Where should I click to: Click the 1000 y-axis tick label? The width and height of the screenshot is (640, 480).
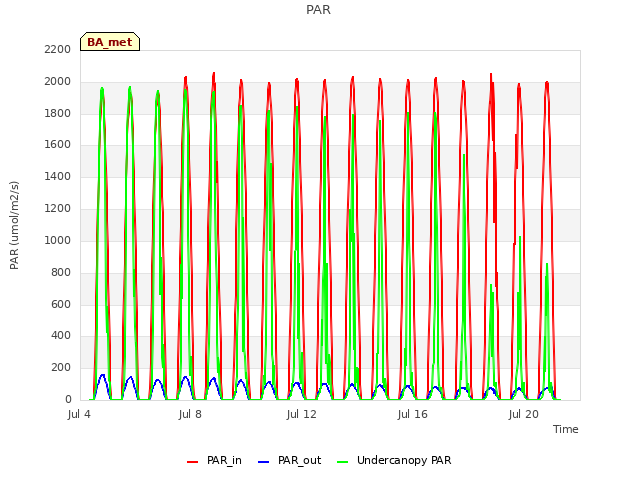pos(58,240)
